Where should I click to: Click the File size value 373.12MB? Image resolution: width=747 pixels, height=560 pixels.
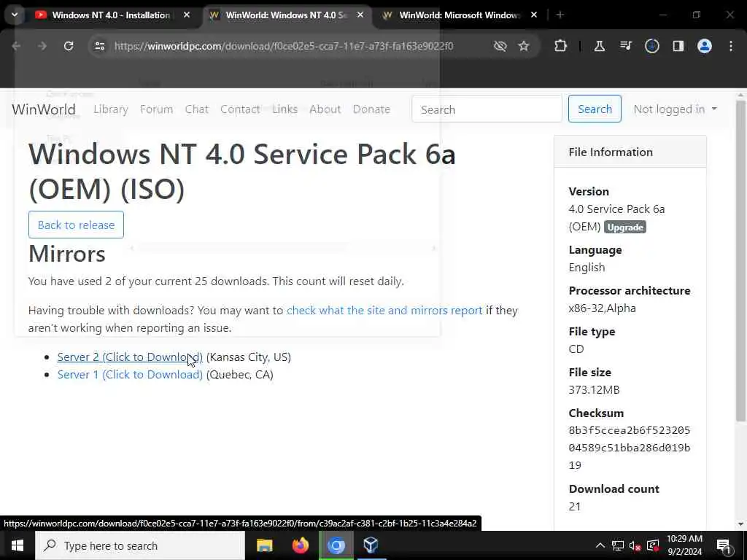pos(594,390)
